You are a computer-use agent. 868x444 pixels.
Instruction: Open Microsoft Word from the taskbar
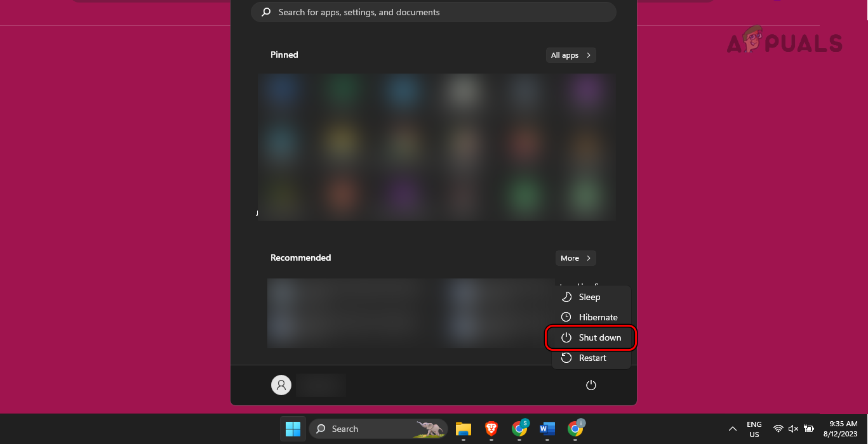(547, 429)
